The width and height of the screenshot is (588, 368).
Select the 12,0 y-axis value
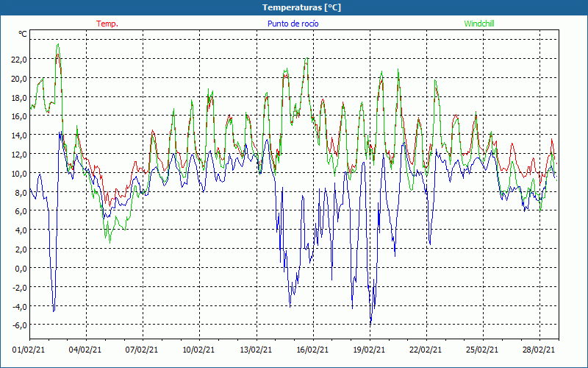pos(19,155)
